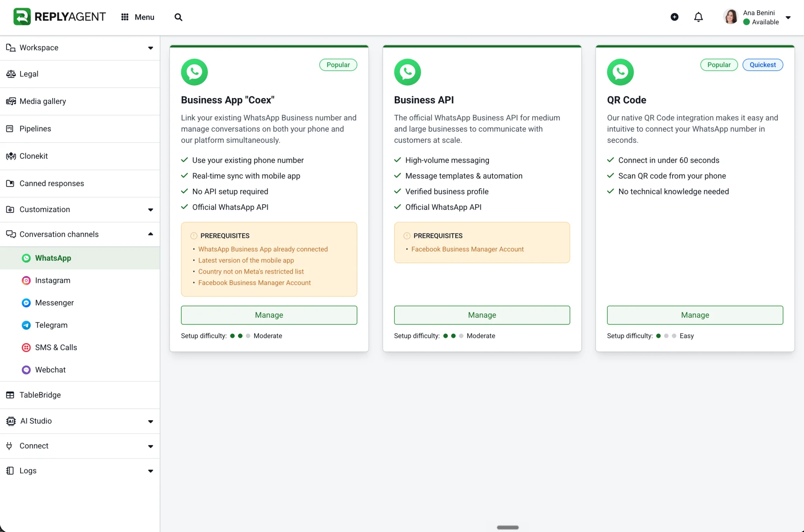Click the plus add icon in header
The height and width of the screenshot is (532, 804).
(x=675, y=17)
